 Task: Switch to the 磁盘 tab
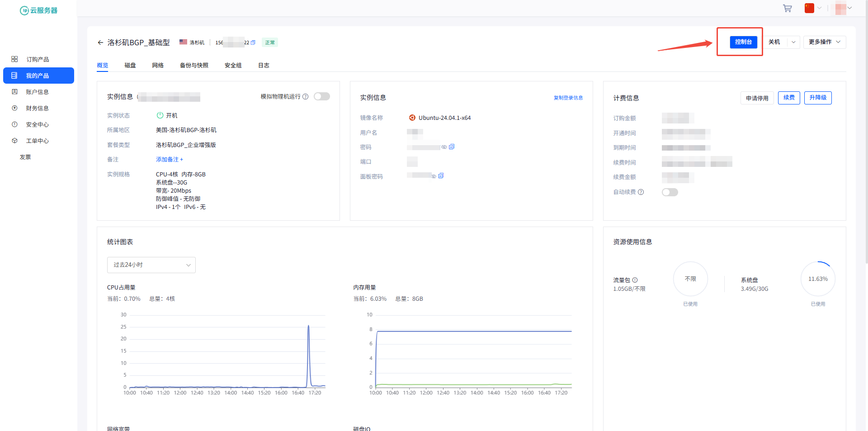(x=130, y=66)
